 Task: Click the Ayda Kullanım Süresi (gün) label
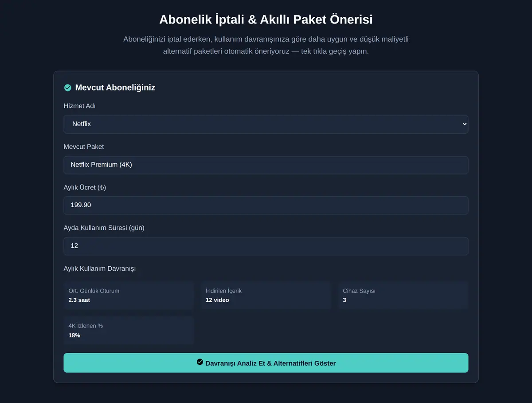click(x=104, y=228)
